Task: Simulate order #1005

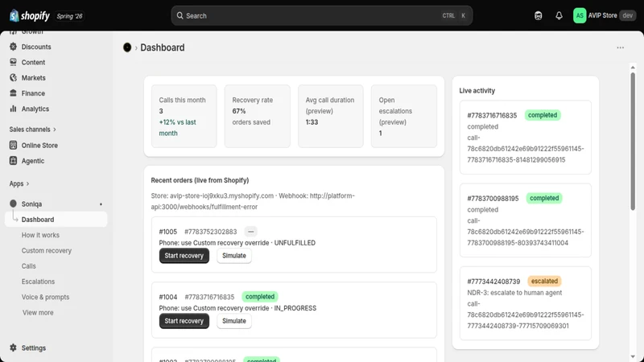Action: [234, 256]
